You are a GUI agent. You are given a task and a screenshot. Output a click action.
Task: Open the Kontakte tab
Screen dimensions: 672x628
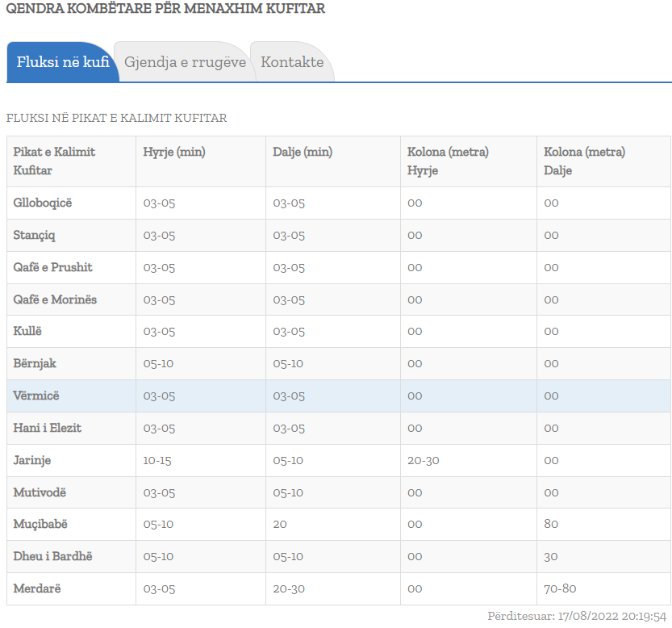tap(292, 62)
